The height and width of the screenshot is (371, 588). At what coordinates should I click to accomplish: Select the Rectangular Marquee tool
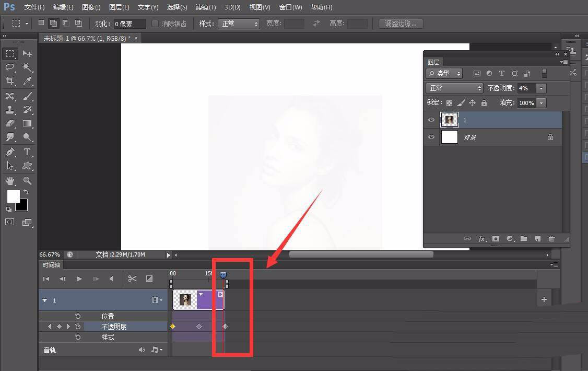(10, 54)
